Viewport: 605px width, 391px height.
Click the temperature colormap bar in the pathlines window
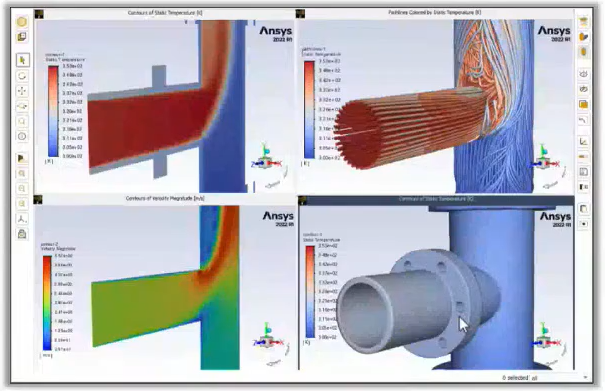309,110
